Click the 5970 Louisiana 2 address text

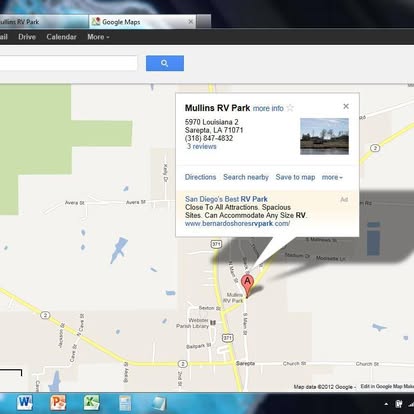pyautogui.click(x=212, y=122)
